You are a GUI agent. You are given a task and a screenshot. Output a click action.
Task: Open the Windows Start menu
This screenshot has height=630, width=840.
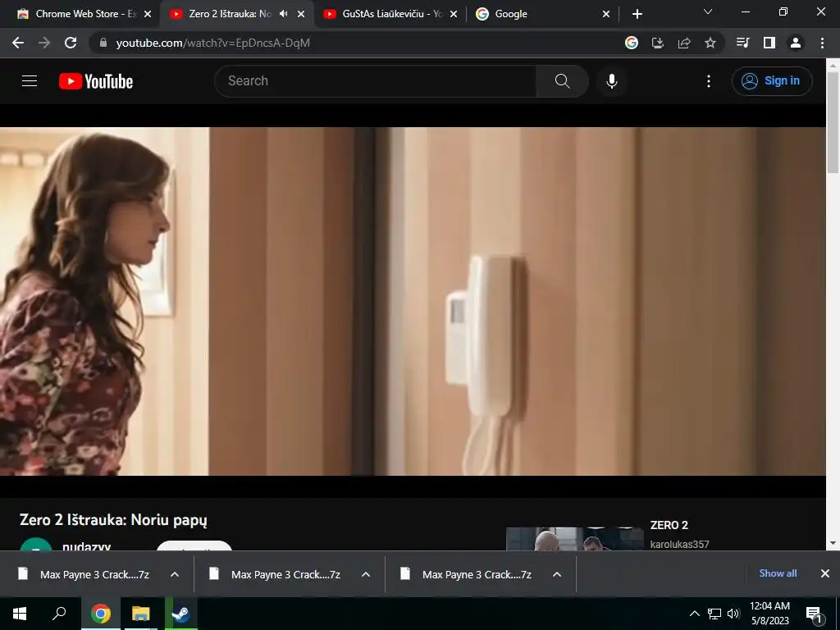(x=20, y=614)
